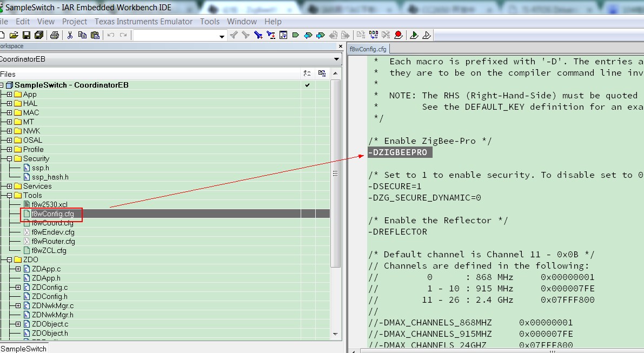This screenshot has width=644, height=353.
Task: Select the SampleSwitch workspace tab
Action: pyautogui.click(x=23, y=349)
